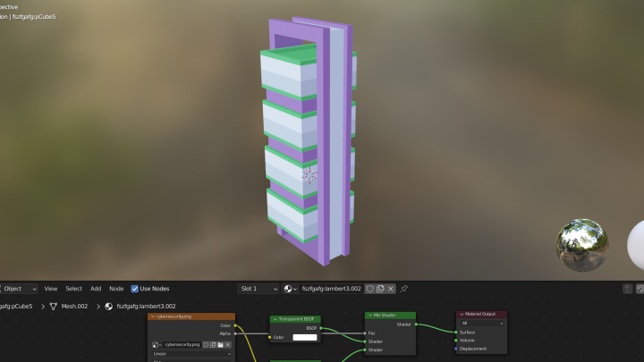
Task: Click the Fac input socket on Mix Shader
Action: (365, 333)
